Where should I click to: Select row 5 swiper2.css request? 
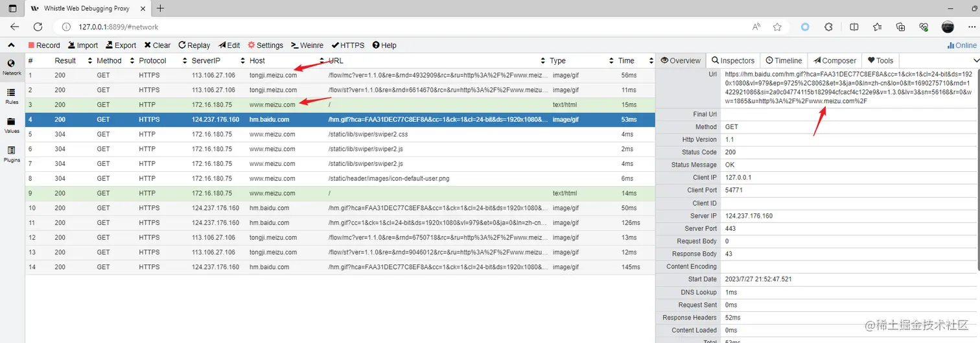(340, 134)
